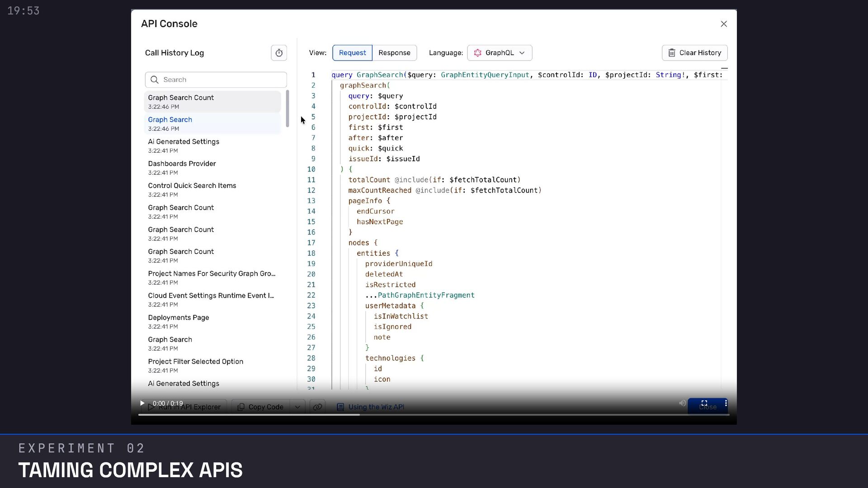Expand Copy Code options arrow

[x=297, y=407]
